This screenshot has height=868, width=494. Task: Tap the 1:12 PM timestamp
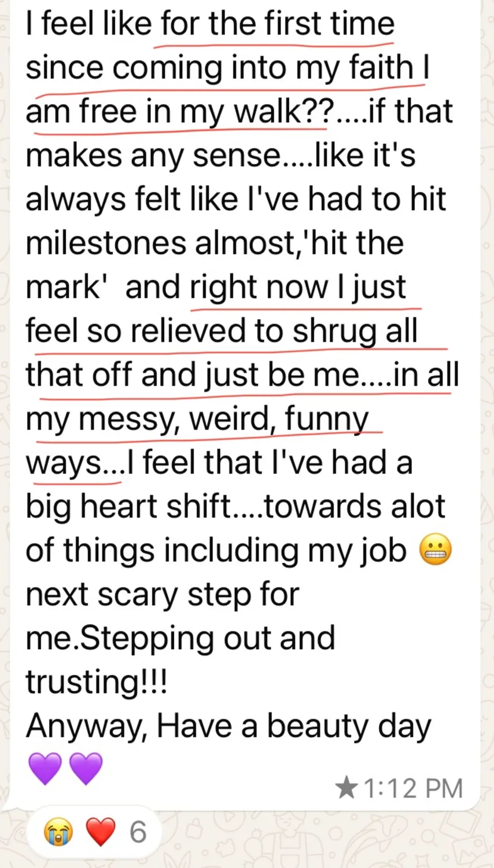pos(413,788)
